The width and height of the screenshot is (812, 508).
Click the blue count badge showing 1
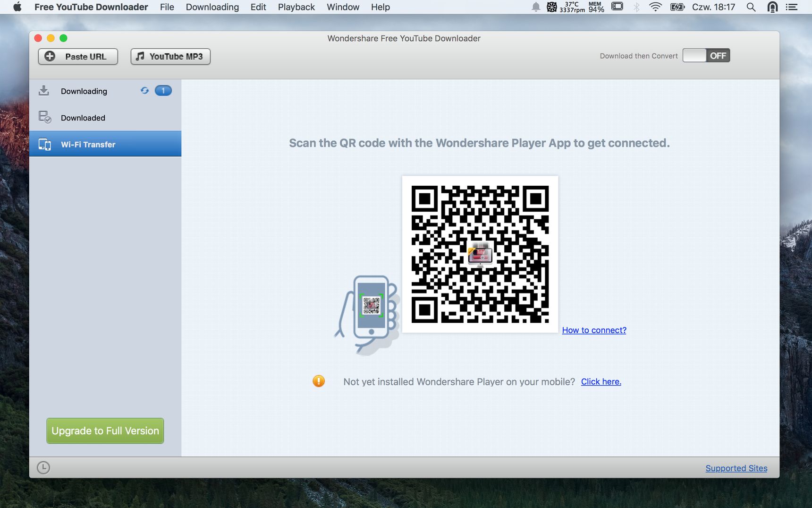pyautogui.click(x=163, y=91)
